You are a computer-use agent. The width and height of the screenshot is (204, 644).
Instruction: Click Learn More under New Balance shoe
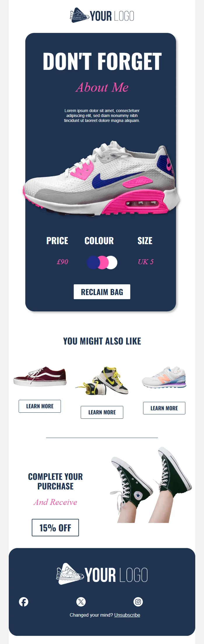click(164, 408)
